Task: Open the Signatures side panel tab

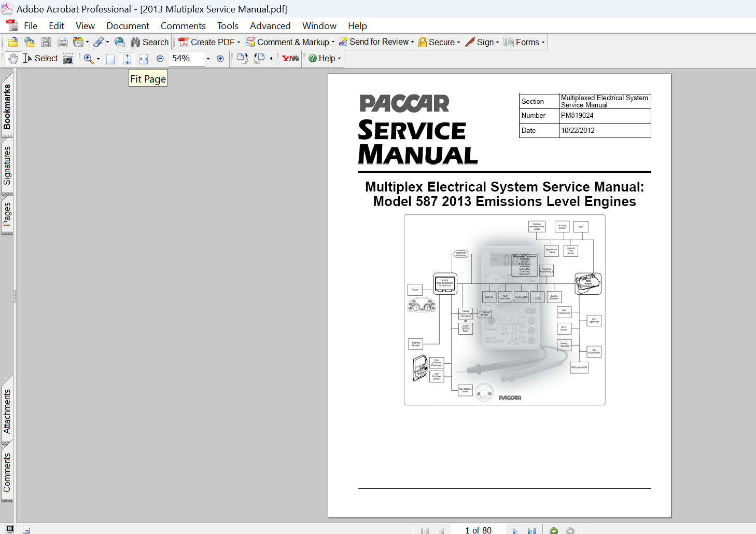Action: pos(7,166)
